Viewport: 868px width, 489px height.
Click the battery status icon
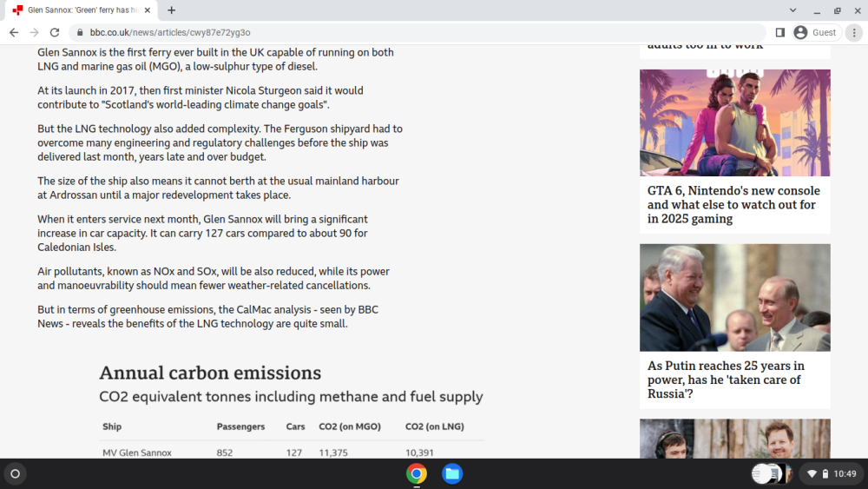tap(825, 474)
